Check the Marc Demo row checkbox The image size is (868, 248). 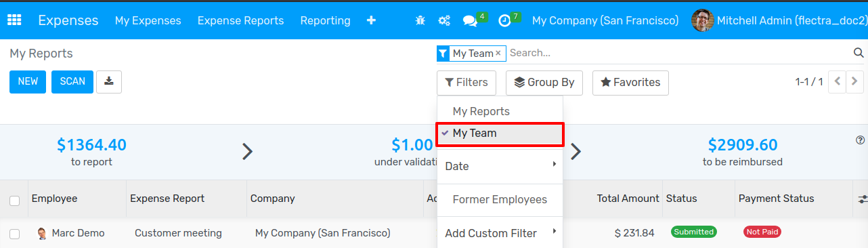pyautogui.click(x=14, y=234)
